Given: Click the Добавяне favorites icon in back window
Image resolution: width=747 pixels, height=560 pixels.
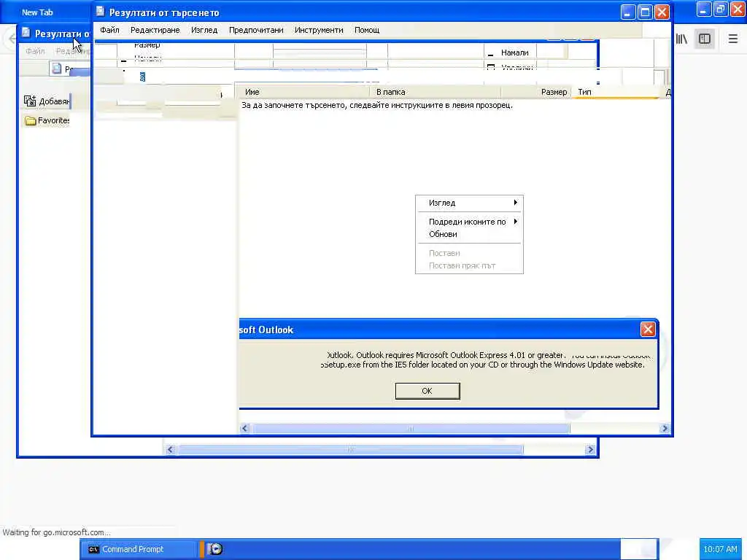Looking at the screenshot, I should click(47, 101).
